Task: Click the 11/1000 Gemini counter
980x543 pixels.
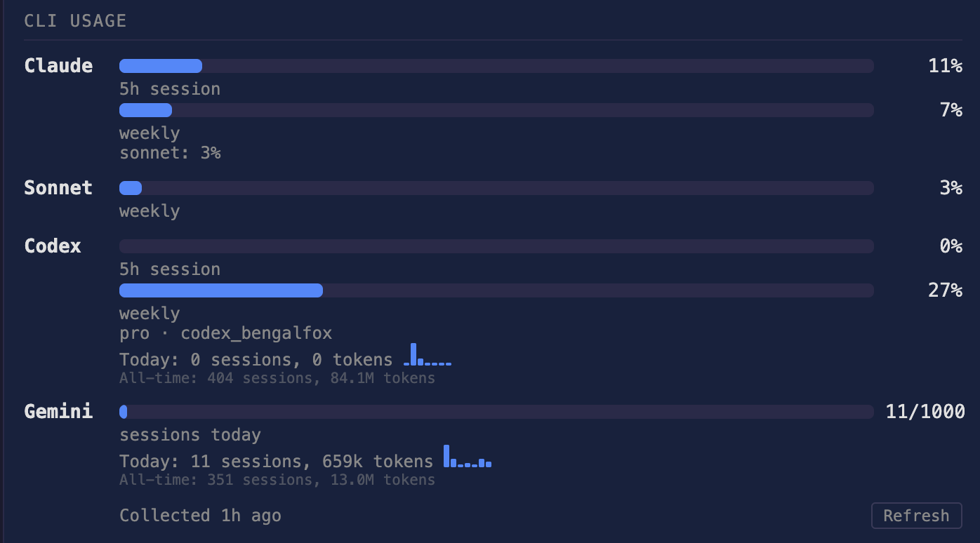Action: (x=925, y=412)
